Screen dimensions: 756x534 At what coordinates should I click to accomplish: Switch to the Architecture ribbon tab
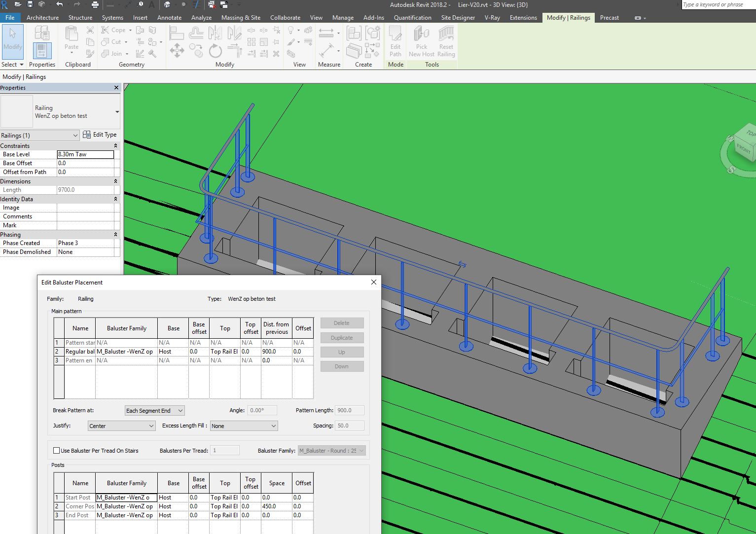(x=42, y=17)
